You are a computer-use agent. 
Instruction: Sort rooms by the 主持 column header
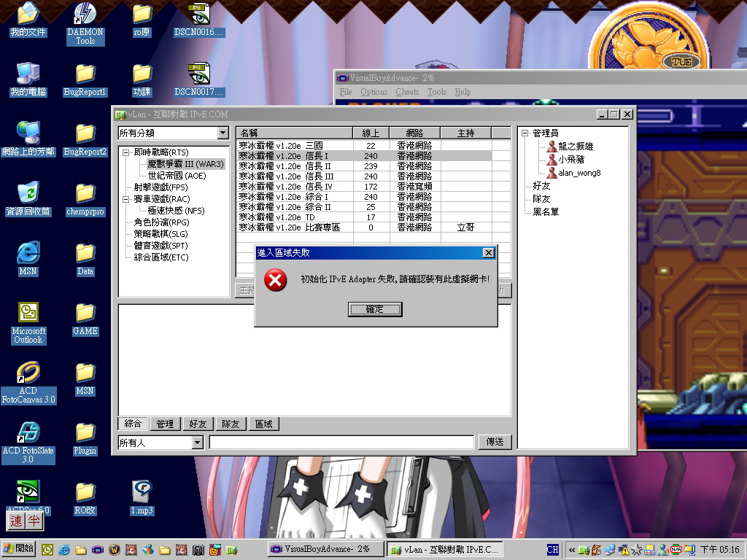click(466, 133)
